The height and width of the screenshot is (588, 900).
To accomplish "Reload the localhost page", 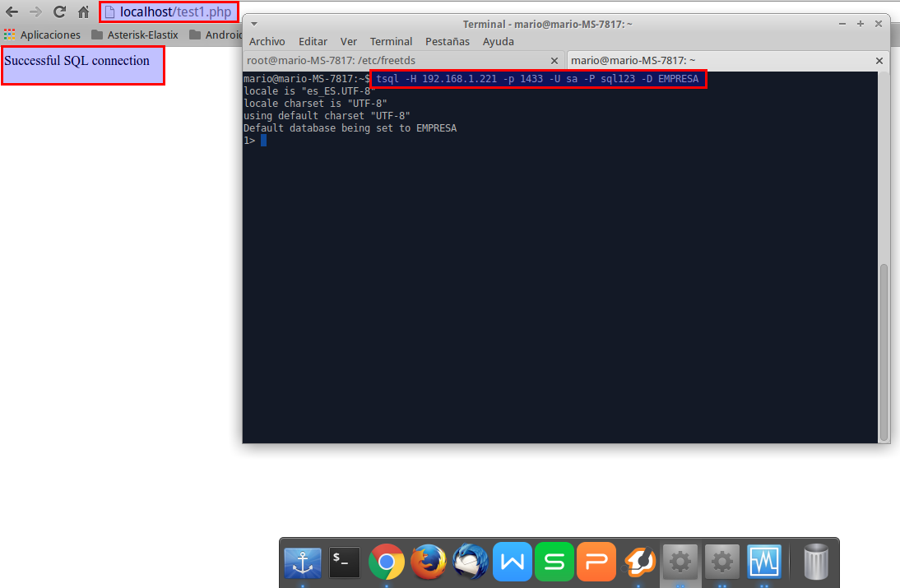I will click(x=59, y=12).
